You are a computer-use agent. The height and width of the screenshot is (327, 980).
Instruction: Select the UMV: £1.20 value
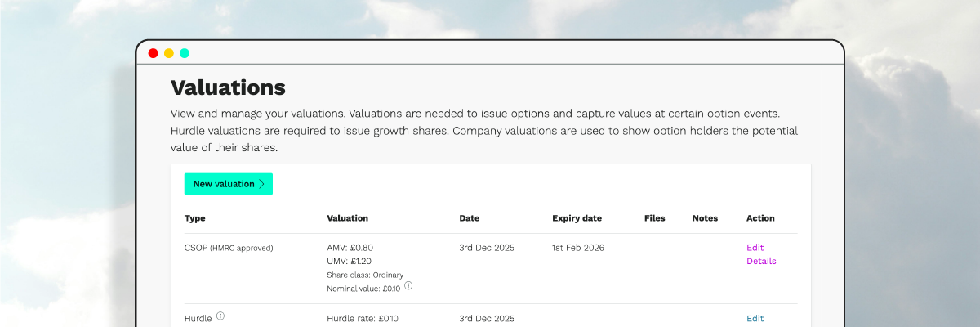tap(350, 261)
